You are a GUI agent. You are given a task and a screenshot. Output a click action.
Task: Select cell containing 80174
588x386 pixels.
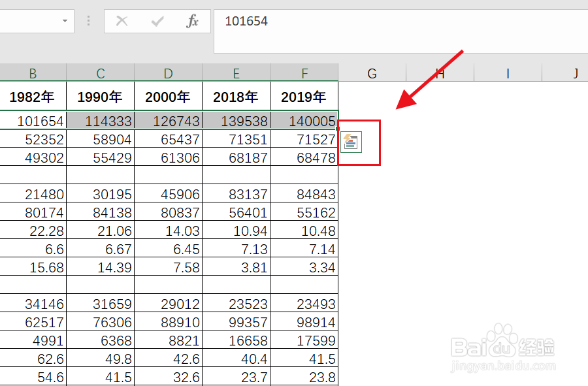click(x=33, y=212)
